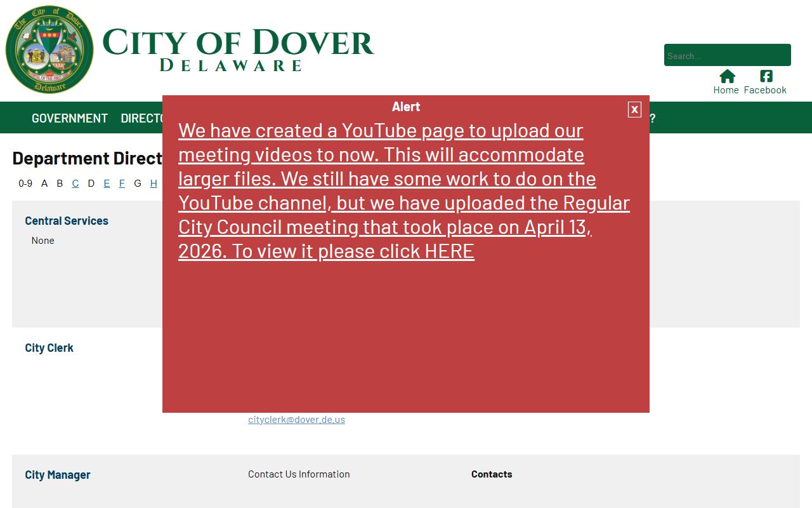
Task: Click the City of Dover seal logo
Action: 49,50
